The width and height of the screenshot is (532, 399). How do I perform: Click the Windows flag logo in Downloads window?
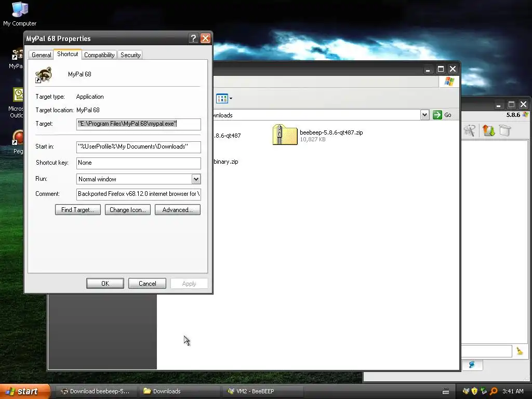(x=449, y=82)
